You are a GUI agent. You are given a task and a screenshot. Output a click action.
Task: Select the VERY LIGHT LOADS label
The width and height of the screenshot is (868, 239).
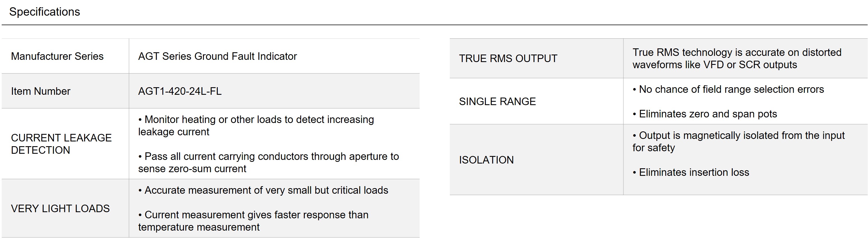coord(60,209)
